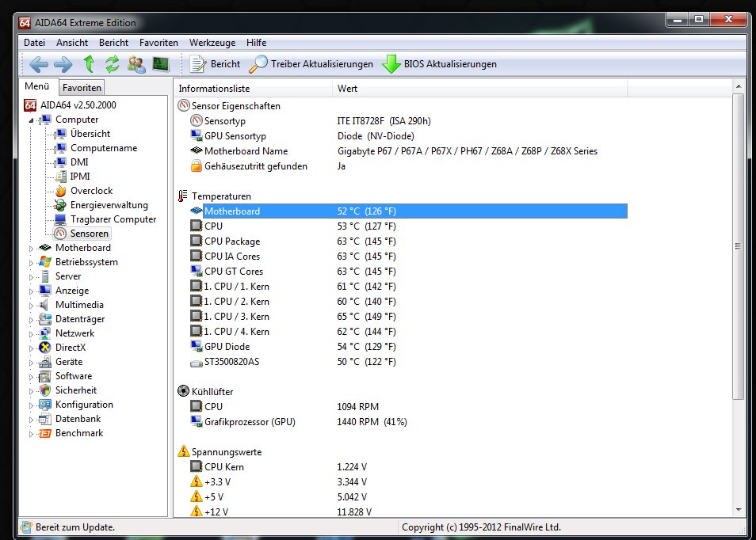Click the Overclock flame icon

click(61, 191)
